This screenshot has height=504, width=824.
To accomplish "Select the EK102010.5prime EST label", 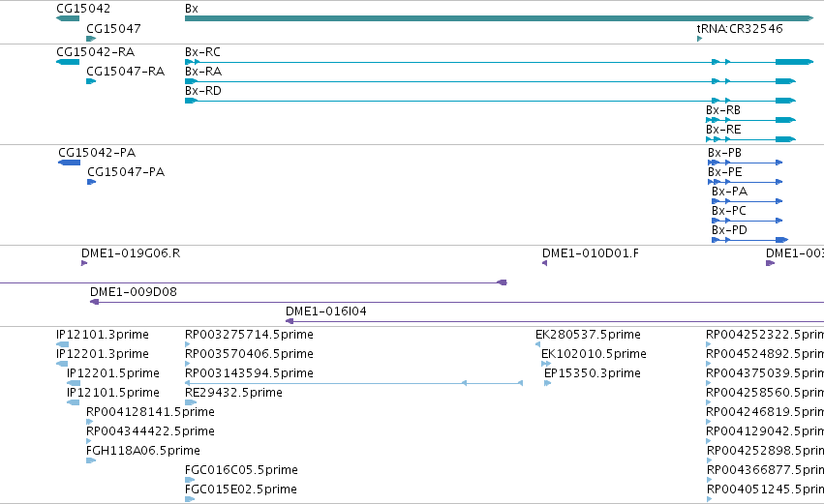I will point(594,354).
